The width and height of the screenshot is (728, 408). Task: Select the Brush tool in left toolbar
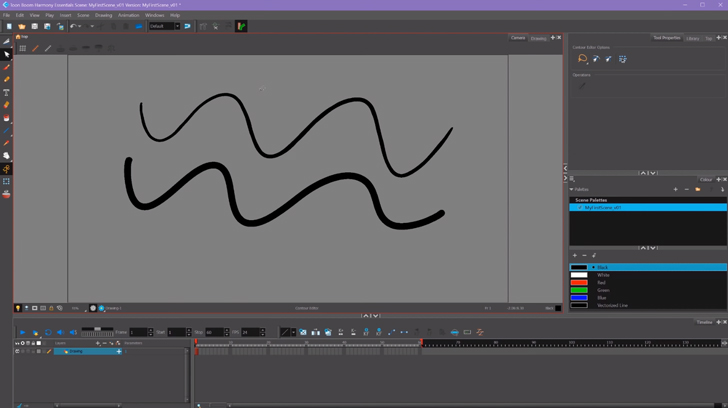click(x=6, y=67)
